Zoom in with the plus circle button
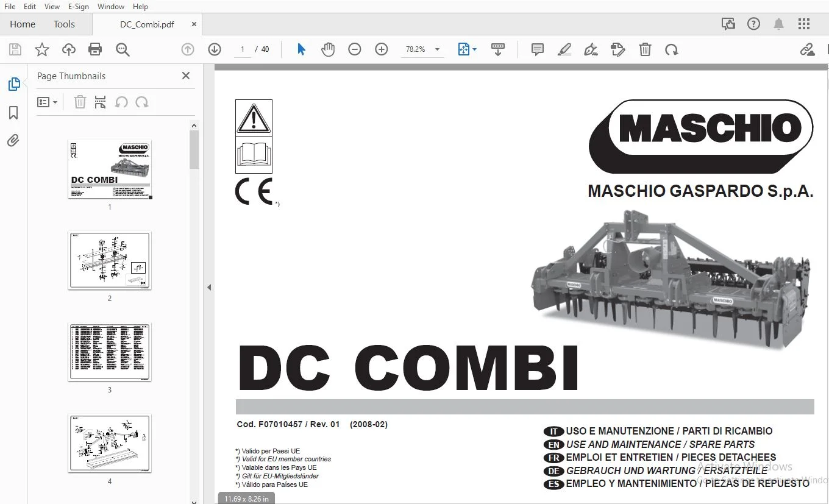This screenshot has width=829, height=504. pyautogui.click(x=382, y=49)
